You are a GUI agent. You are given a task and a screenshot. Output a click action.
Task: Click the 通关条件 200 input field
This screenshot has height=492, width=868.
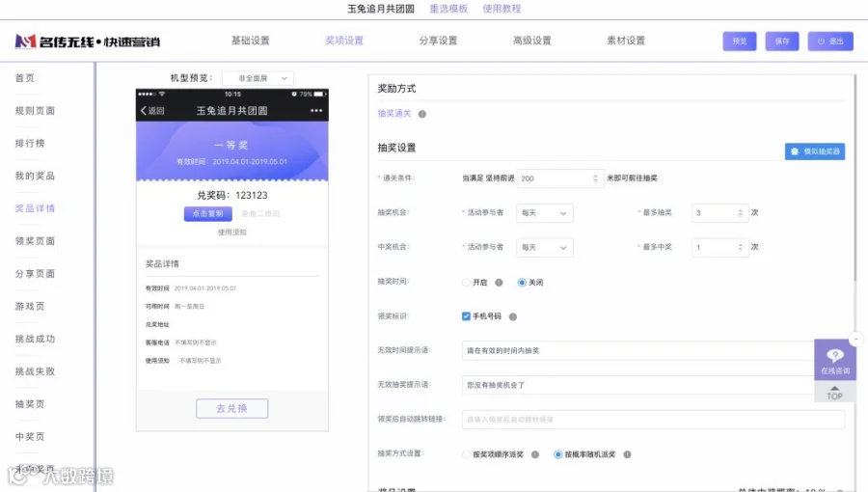click(560, 178)
